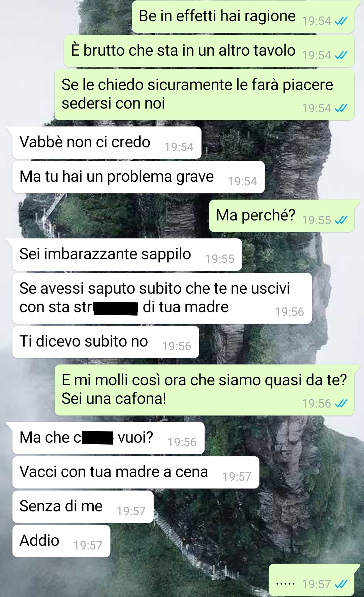The width and height of the screenshot is (364, 597).
Task: Tap the "Addio" message bubble
Action: point(61,541)
